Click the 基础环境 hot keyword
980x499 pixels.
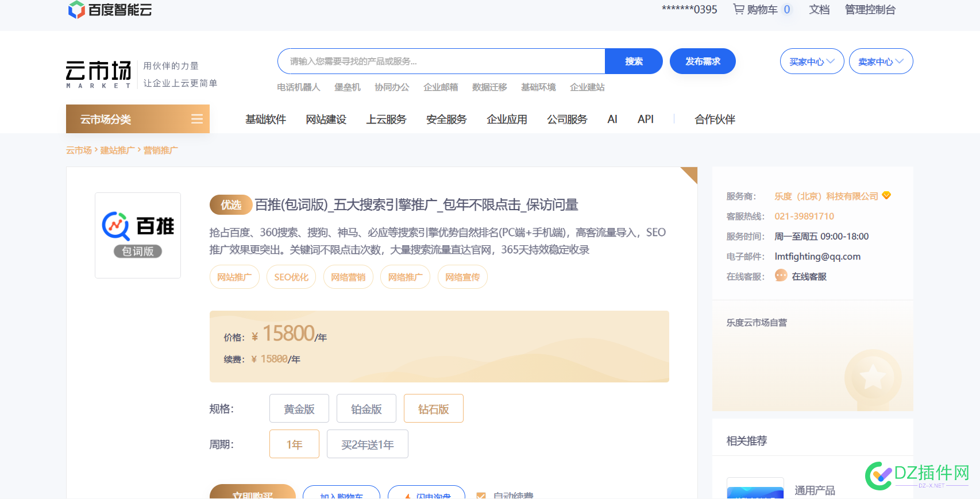click(x=538, y=87)
